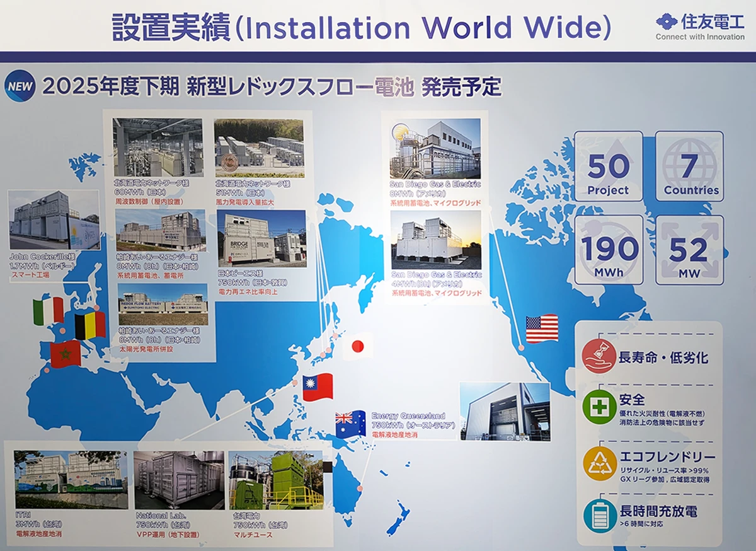
Task: Open the San Diego 8MWh building photo
Action: point(435,149)
